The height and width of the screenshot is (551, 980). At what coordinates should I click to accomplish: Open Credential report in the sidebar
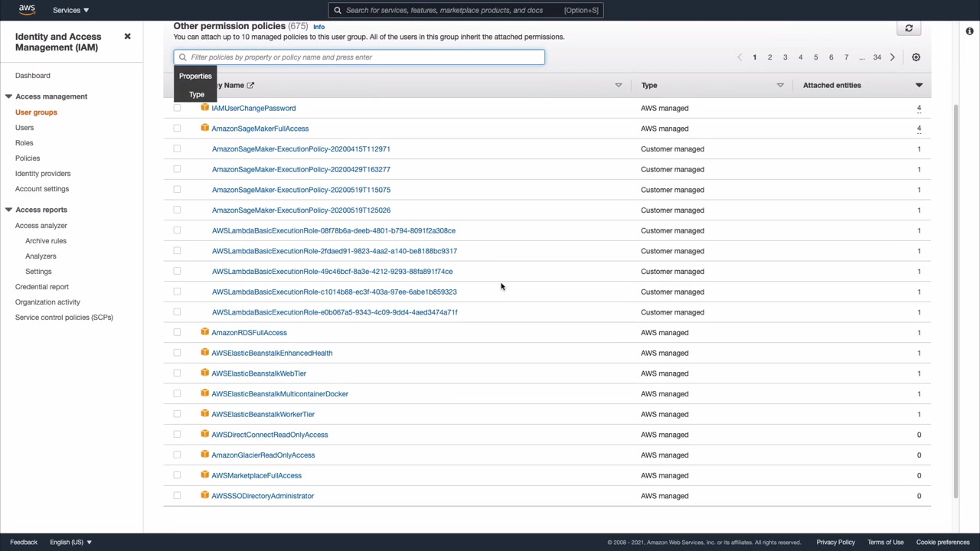[42, 287]
